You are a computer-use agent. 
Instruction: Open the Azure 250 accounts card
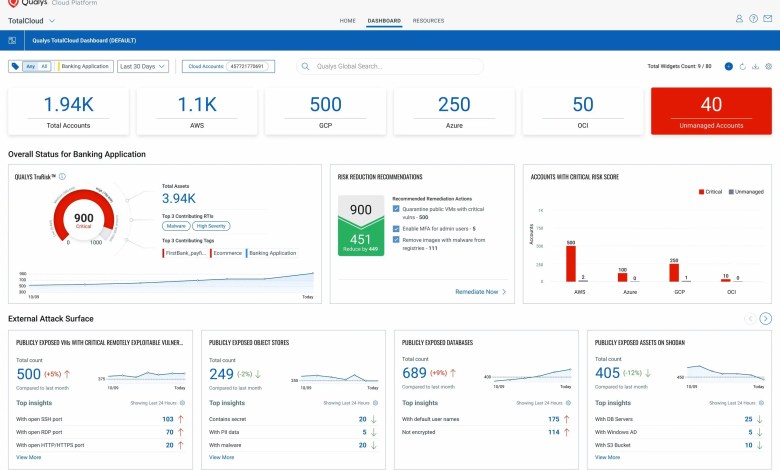(454, 111)
